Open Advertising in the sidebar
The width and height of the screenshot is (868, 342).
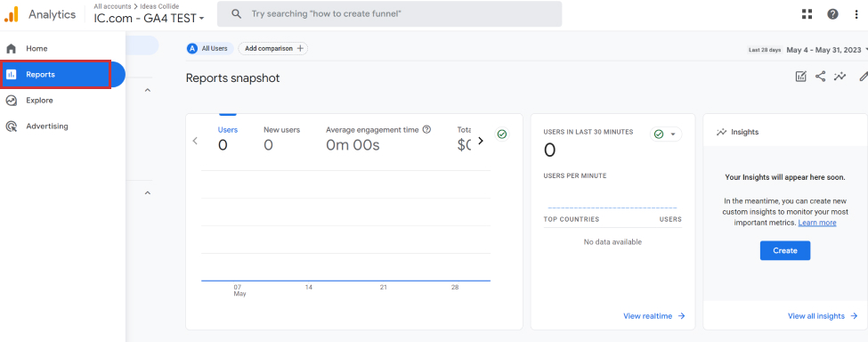click(x=46, y=126)
